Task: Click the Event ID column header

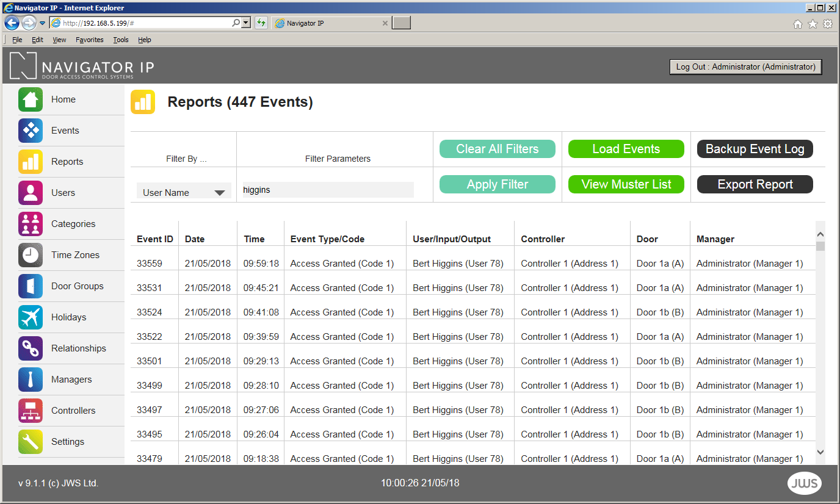Action: 155,239
